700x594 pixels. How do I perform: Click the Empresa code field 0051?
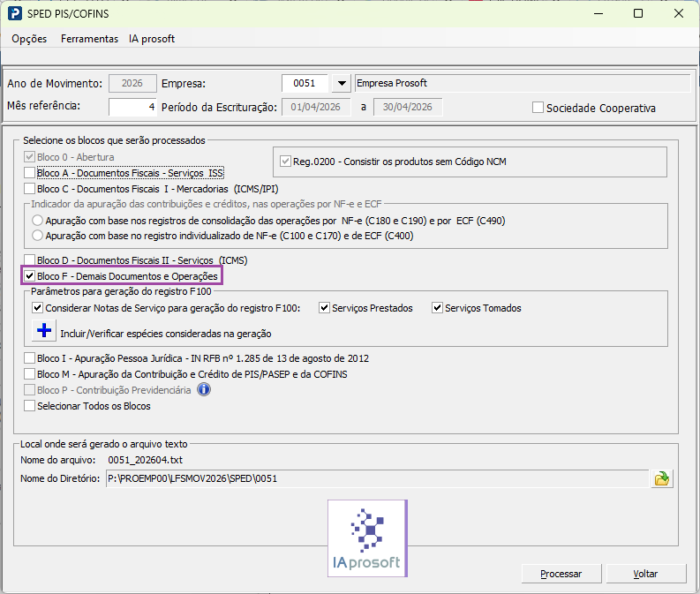pyautogui.click(x=305, y=84)
